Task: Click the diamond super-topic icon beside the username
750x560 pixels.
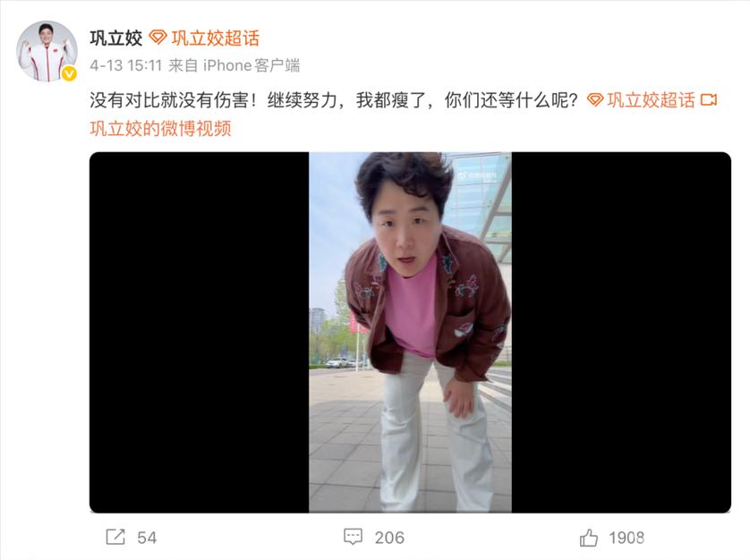Action: point(158,38)
